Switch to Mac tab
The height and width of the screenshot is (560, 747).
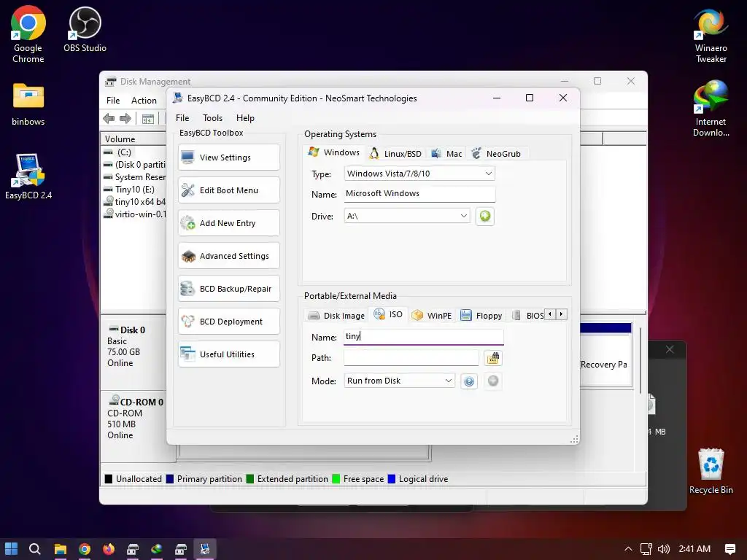tap(446, 154)
